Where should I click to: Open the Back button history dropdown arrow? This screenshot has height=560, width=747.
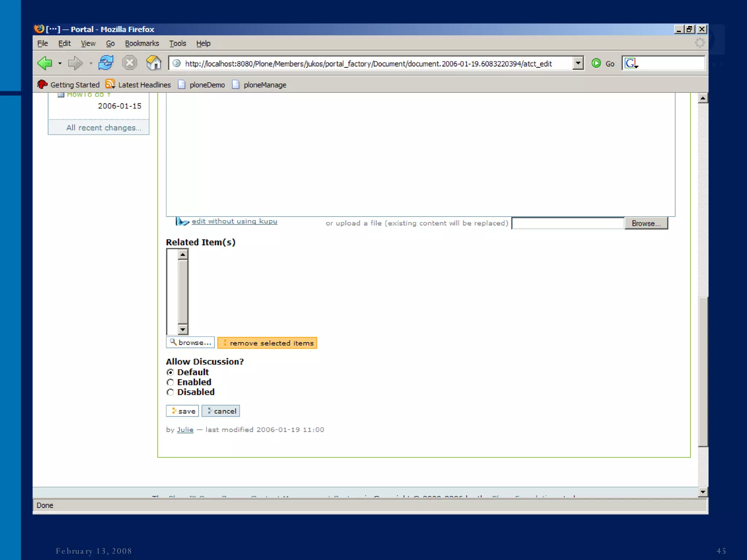60,63
